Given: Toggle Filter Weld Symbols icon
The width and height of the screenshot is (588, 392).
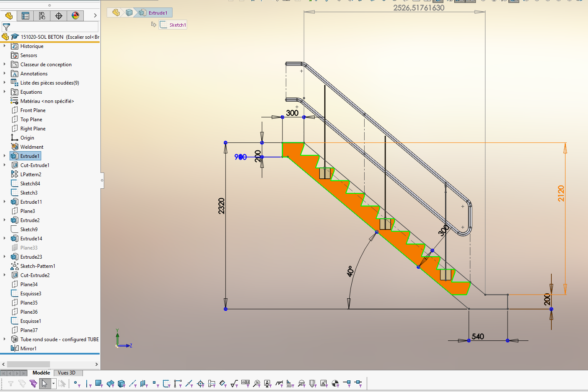Looking at the screenshot, I should [x=279, y=384].
